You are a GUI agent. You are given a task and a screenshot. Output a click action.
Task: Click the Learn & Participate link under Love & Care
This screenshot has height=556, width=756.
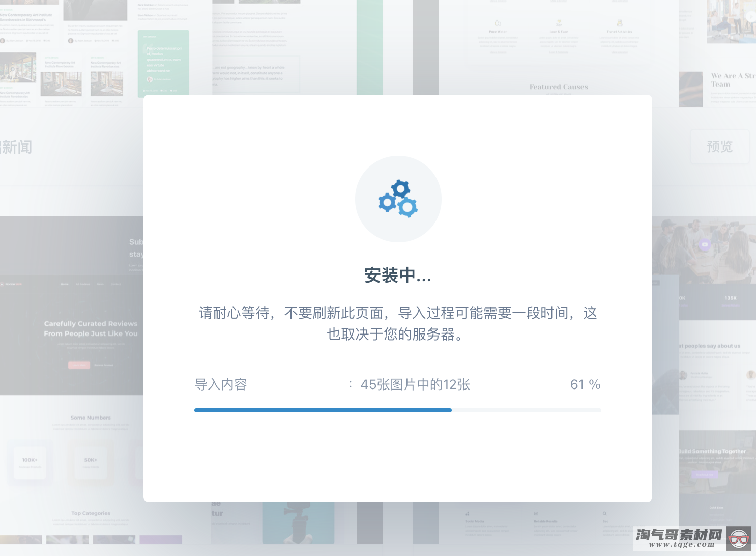point(559,52)
